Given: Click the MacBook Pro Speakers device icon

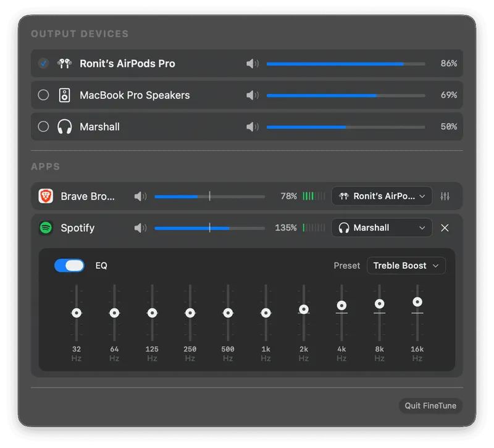Looking at the screenshot, I should pyautogui.click(x=65, y=95).
